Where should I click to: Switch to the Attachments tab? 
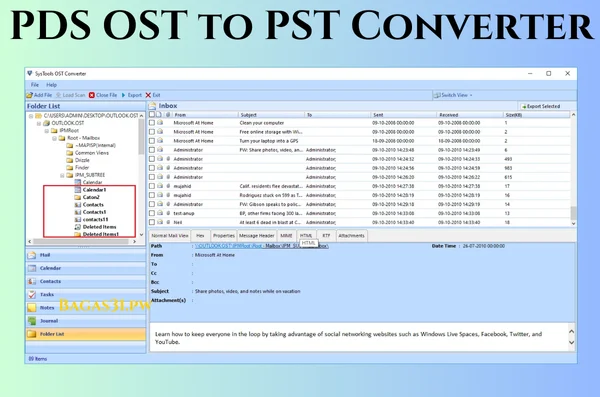(351, 235)
